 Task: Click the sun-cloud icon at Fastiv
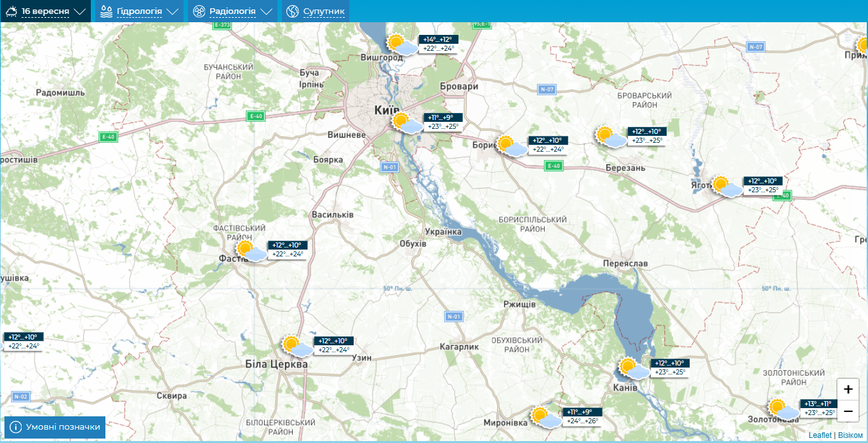pyautogui.click(x=251, y=251)
